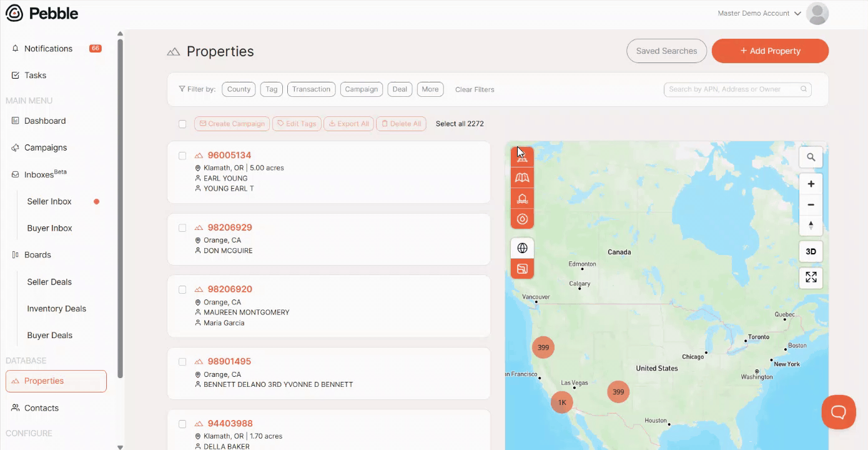Zoom in on map
868x450 pixels.
(811, 184)
